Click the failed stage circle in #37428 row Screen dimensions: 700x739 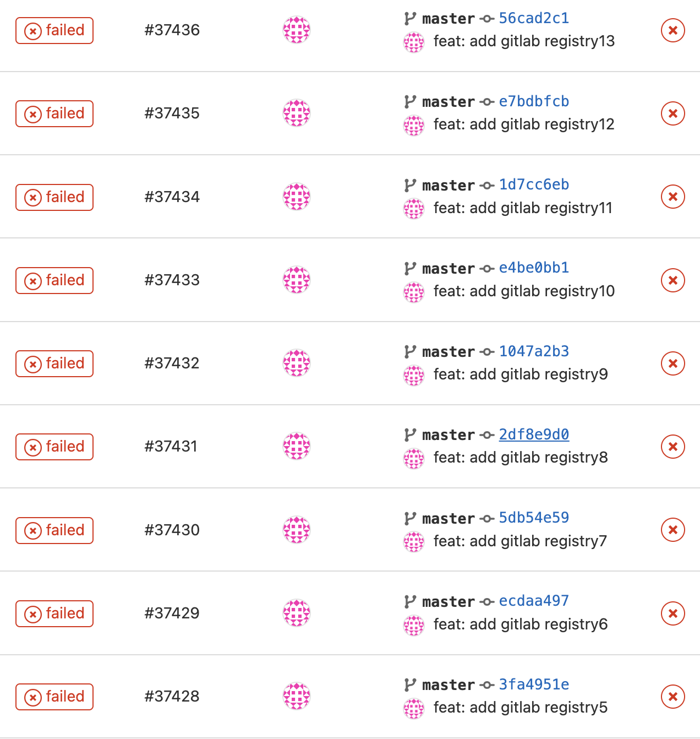click(672, 697)
